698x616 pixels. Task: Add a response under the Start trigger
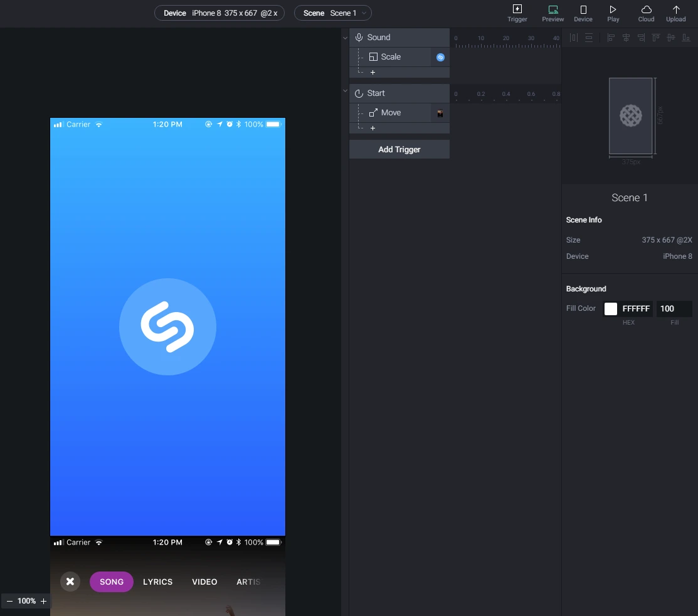click(373, 128)
